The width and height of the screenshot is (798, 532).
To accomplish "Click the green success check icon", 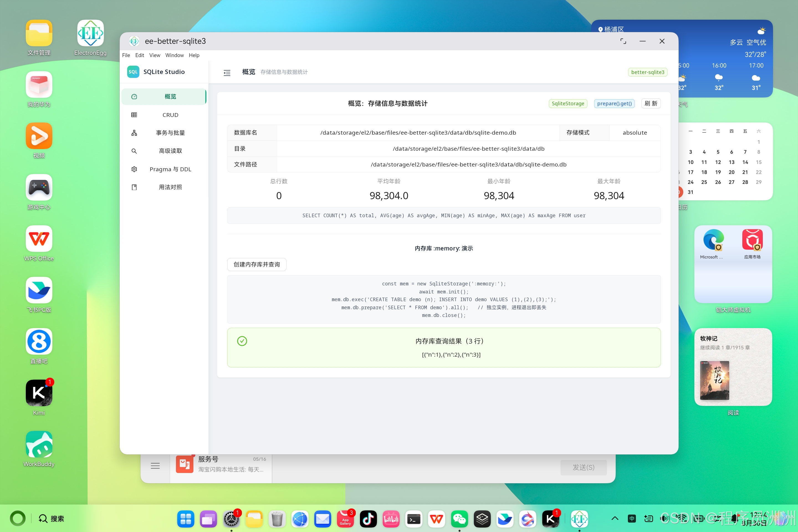I will coord(242,341).
